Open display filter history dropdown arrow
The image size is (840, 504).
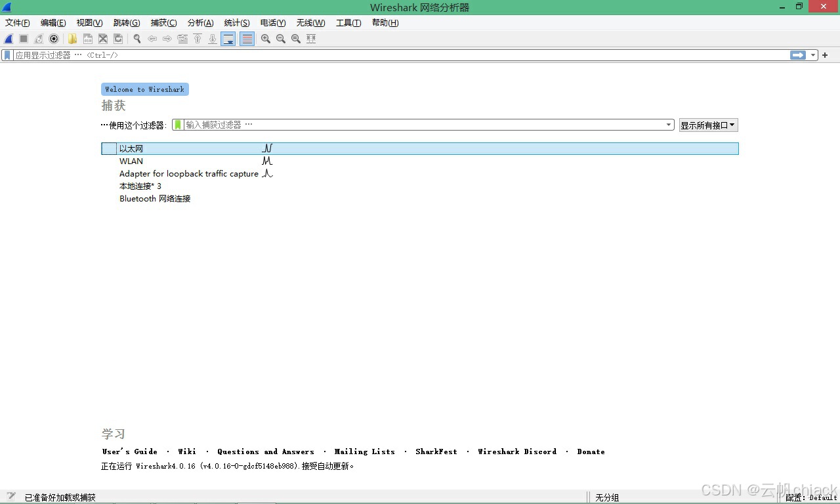813,55
